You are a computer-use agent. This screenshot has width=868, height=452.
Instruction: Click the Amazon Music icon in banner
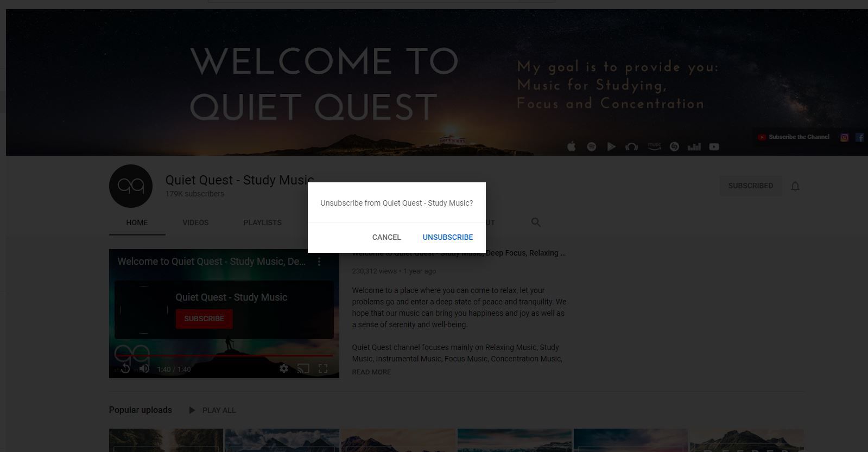coord(654,147)
